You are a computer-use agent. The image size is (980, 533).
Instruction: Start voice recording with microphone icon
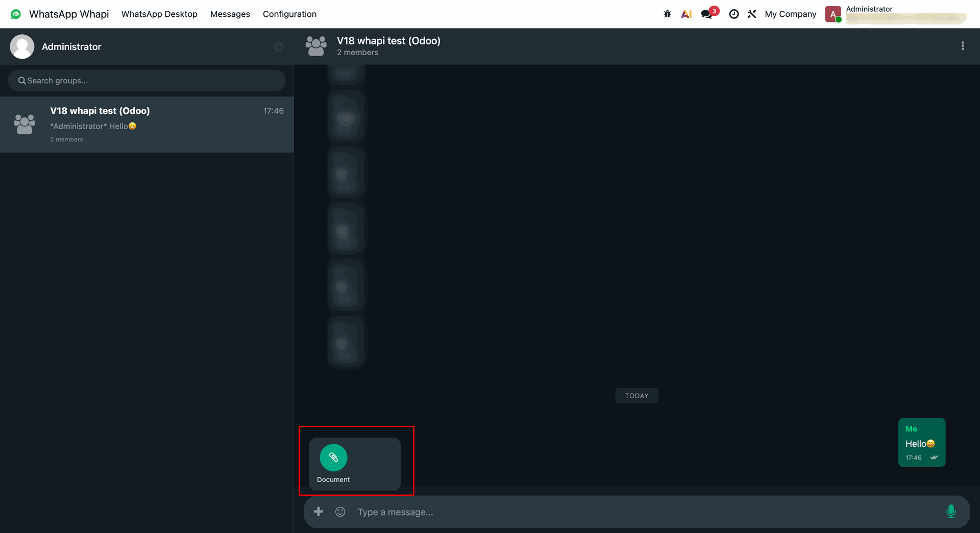tap(951, 512)
